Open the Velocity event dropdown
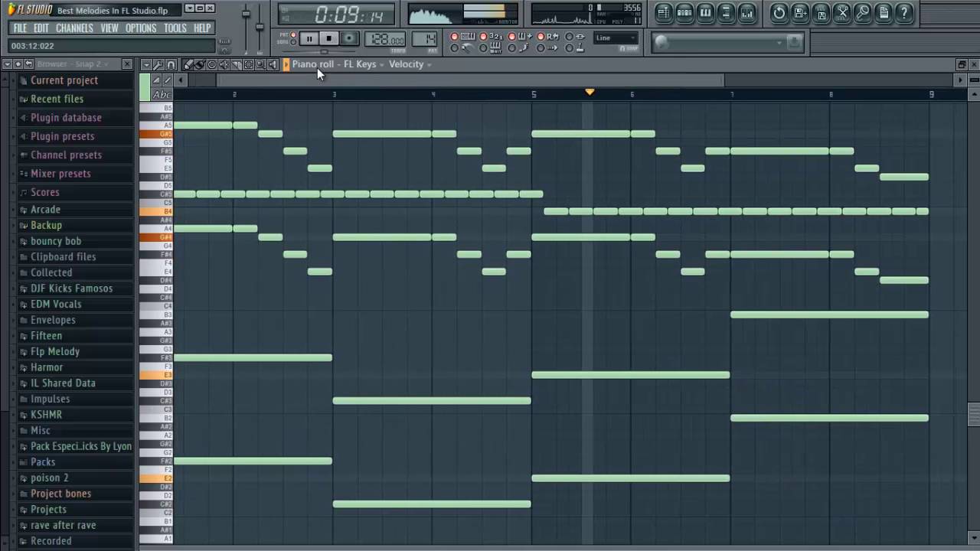Viewport: 980px width, 551px height. [410, 64]
